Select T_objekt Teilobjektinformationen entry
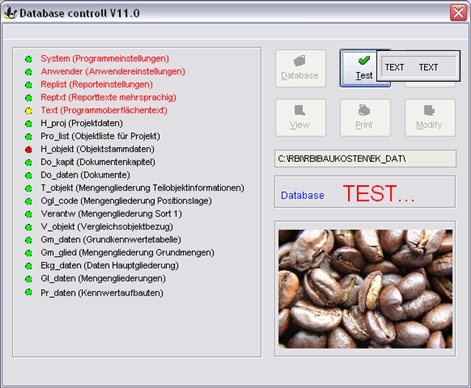 (142, 188)
